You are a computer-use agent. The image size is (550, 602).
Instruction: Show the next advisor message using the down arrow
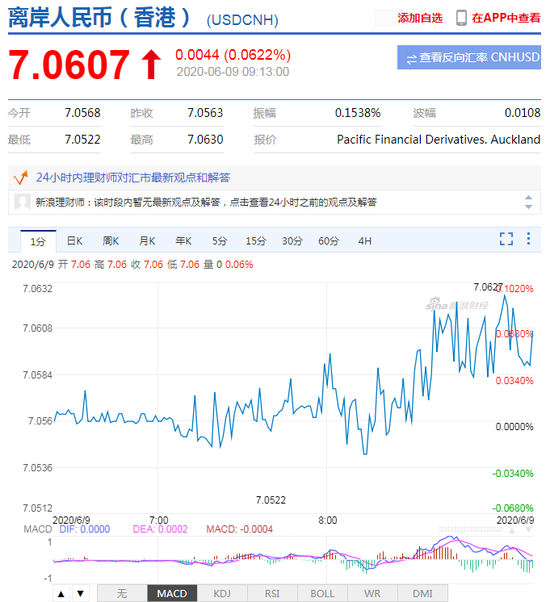click(x=529, y=207)
